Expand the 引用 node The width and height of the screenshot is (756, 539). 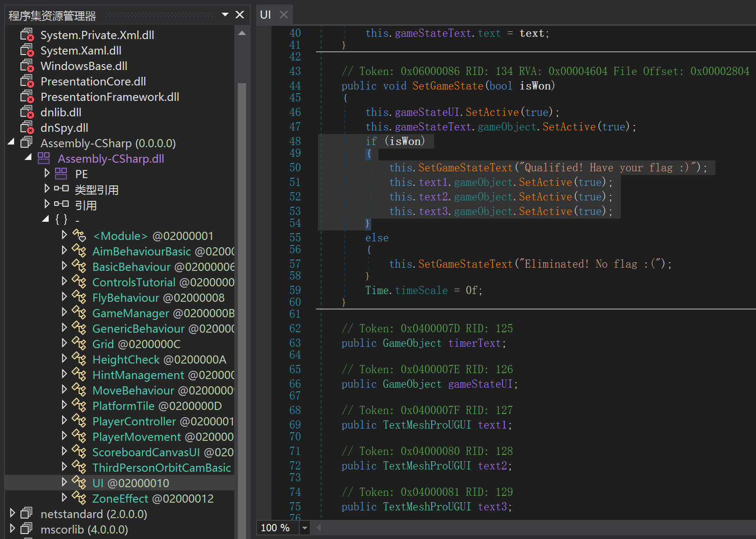46,204
